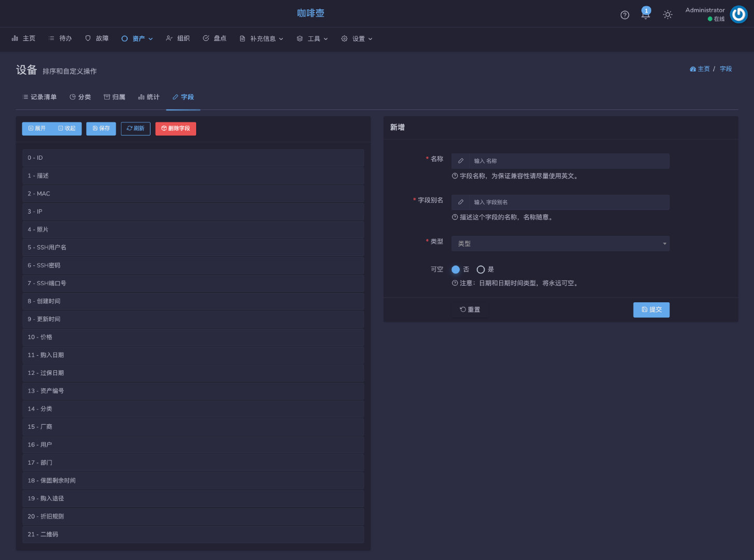Select the '17 - 部门' field row

point(193,463)
